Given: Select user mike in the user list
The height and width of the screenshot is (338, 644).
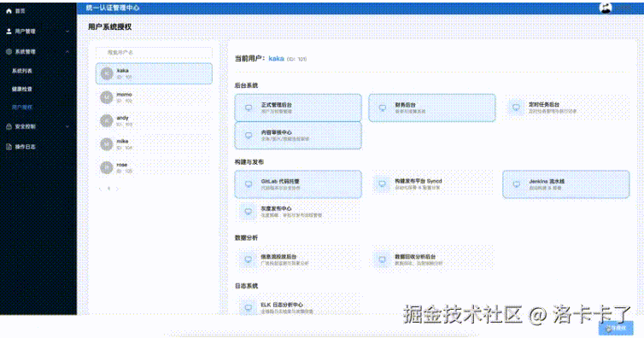Looking at the screenshot, I should click(x=154, y=144).
